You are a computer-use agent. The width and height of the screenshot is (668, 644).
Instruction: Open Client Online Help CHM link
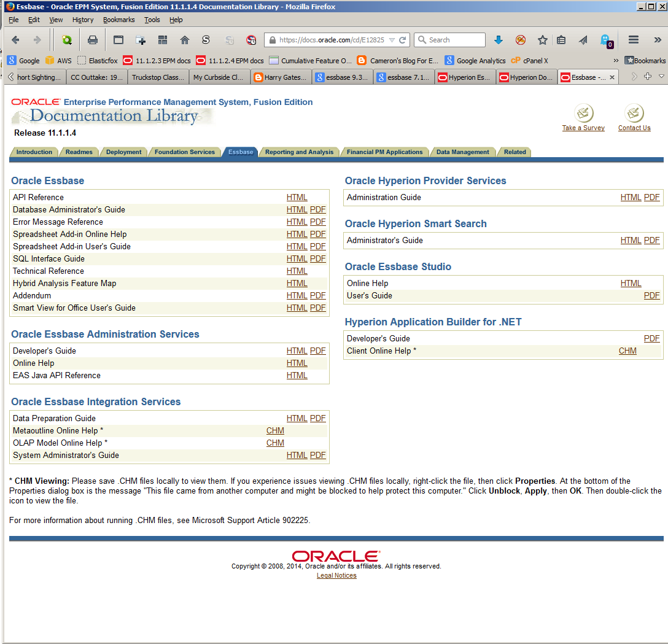coord(627,351)
